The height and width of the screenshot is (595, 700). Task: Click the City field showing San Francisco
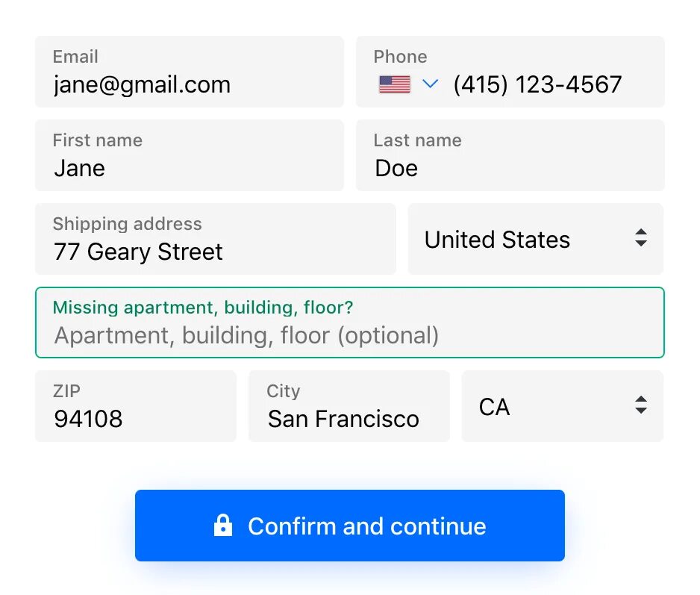pyautogui.click(x=349, y=406)
